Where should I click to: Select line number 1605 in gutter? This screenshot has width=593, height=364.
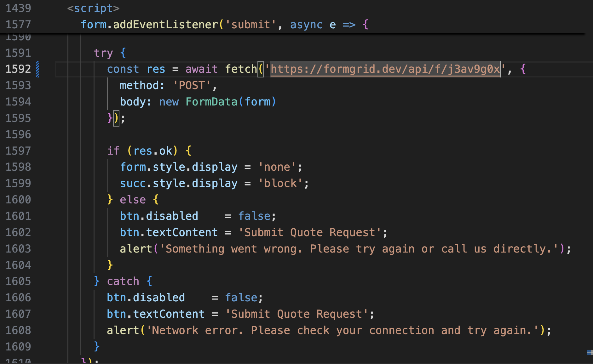point(18,281)
